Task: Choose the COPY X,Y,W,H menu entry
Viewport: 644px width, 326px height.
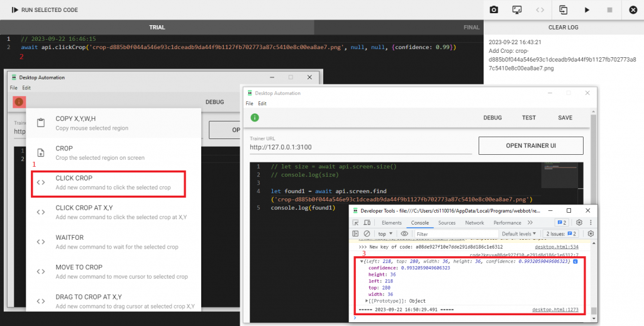Action: [x=114, y=123]
